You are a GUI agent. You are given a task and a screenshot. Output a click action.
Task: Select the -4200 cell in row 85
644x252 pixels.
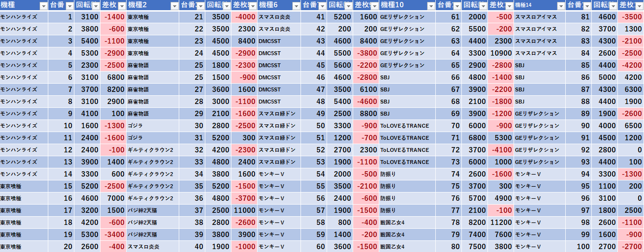point(630,65)
